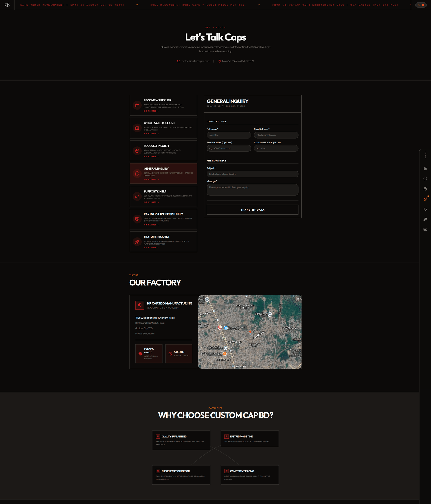Click the sparkles icon on Feature Request
Viewport: 431px width, 504px height.
(137, 242)
